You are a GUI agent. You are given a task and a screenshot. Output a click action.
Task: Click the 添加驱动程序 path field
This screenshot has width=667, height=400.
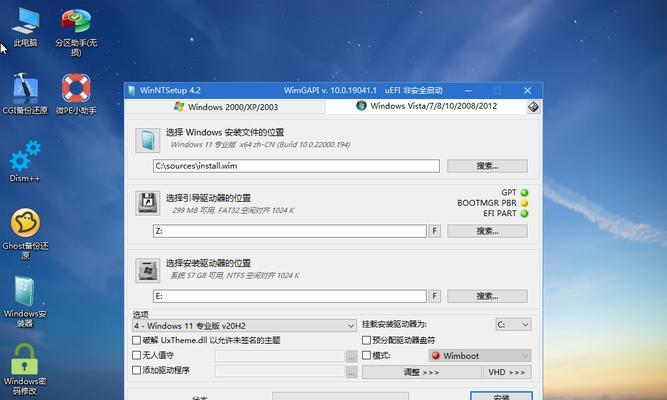280,372
